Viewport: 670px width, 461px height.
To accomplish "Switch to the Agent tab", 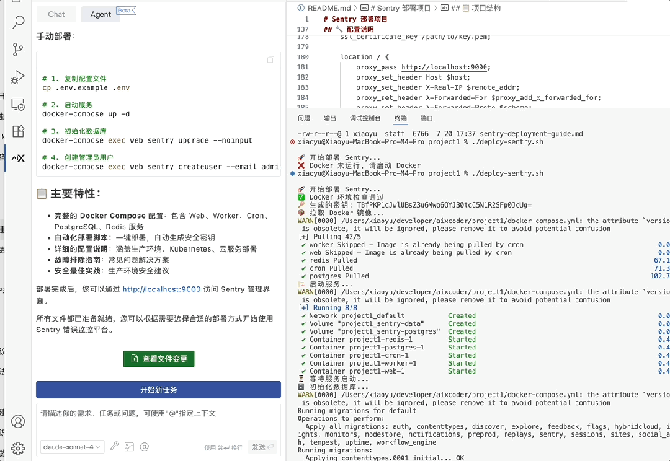I will click(x=100, y=14).
